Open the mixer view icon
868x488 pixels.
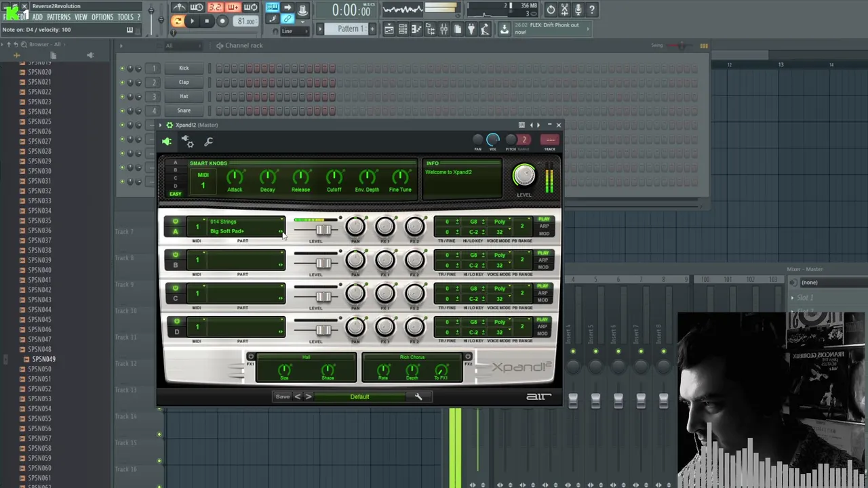click(x=443, y=29)
